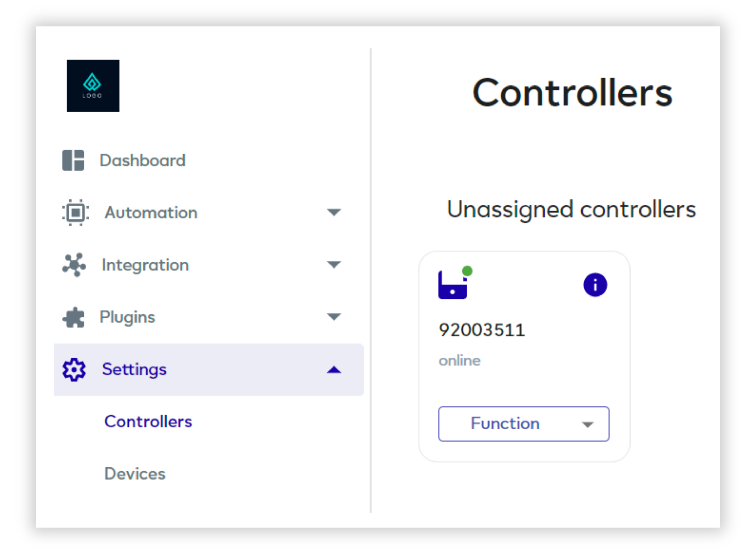
Task: Click the controller device icon on card
Action: point(453,285)
